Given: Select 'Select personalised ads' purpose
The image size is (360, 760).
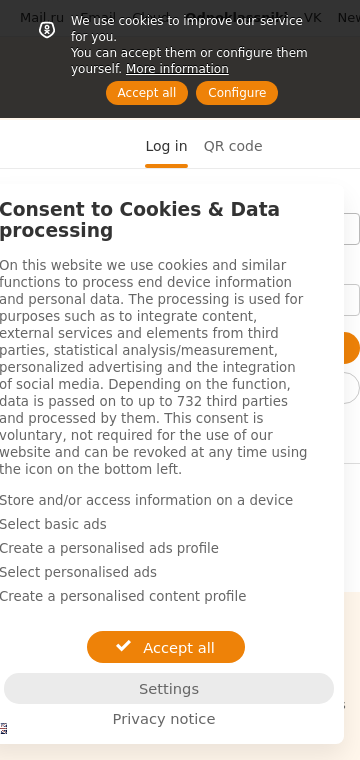Looking at the screenshot, I should [78, 572].
